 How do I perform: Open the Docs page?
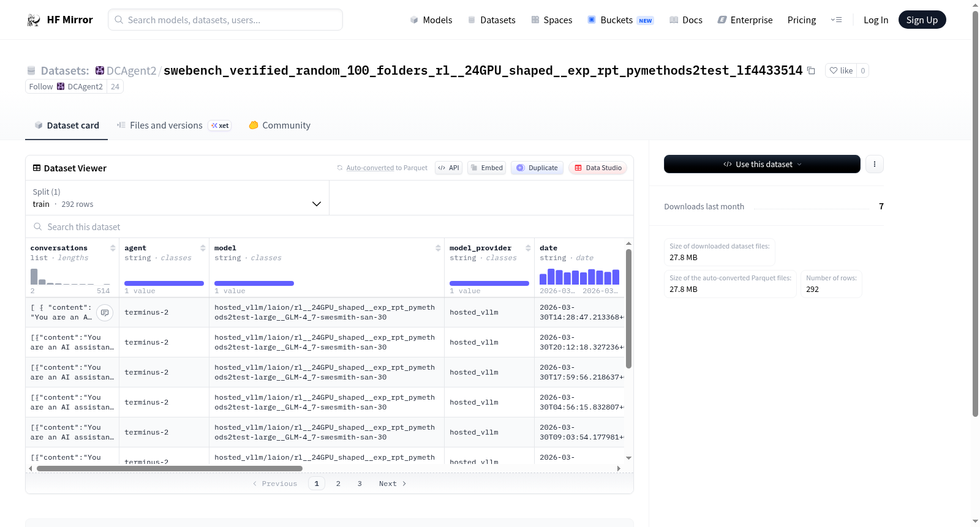click(x=686, y=20)
